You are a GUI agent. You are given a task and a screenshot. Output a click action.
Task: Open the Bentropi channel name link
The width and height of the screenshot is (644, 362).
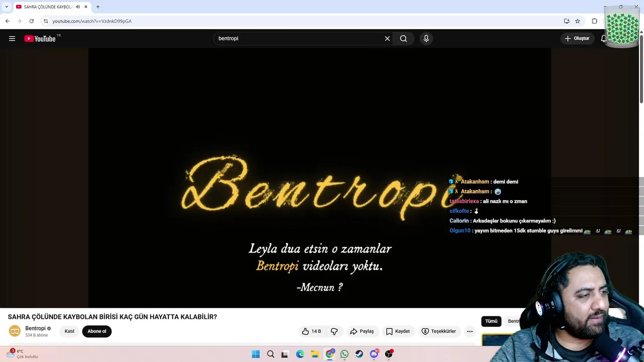(x=35, y=328)
